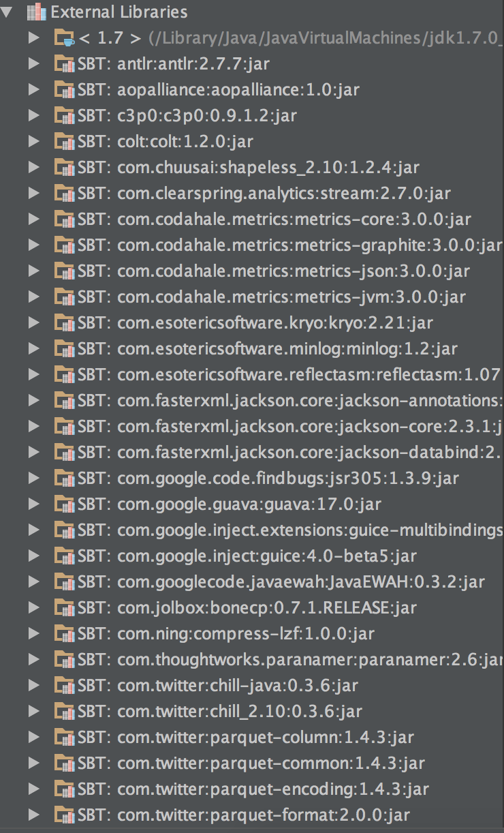Select the guice 4.0-beta5 jar entry

(x=266, y=556)
